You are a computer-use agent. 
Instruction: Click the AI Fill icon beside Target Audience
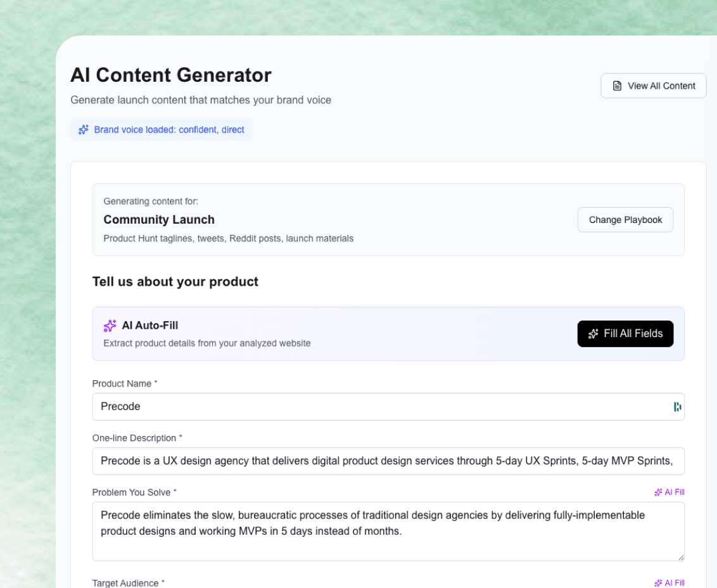point(658,583)
